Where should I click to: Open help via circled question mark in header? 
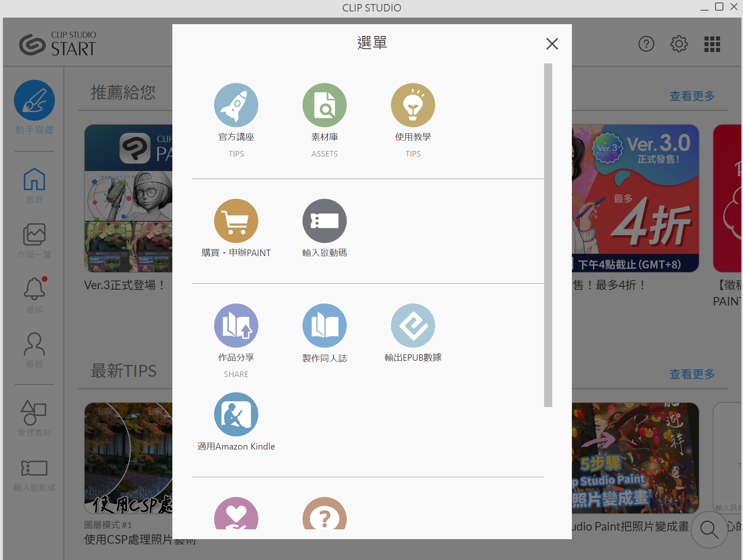point(646,44)
